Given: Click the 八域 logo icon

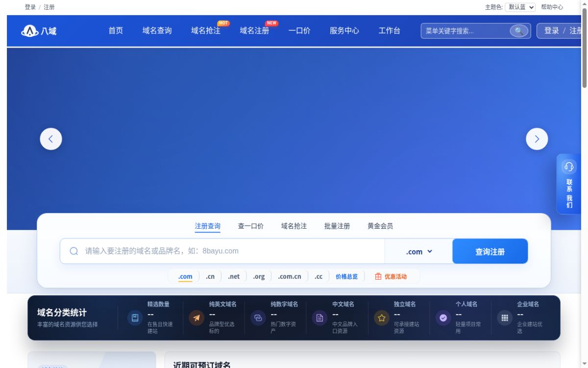Looking at the screenshot, I should [x=29, y=31].
